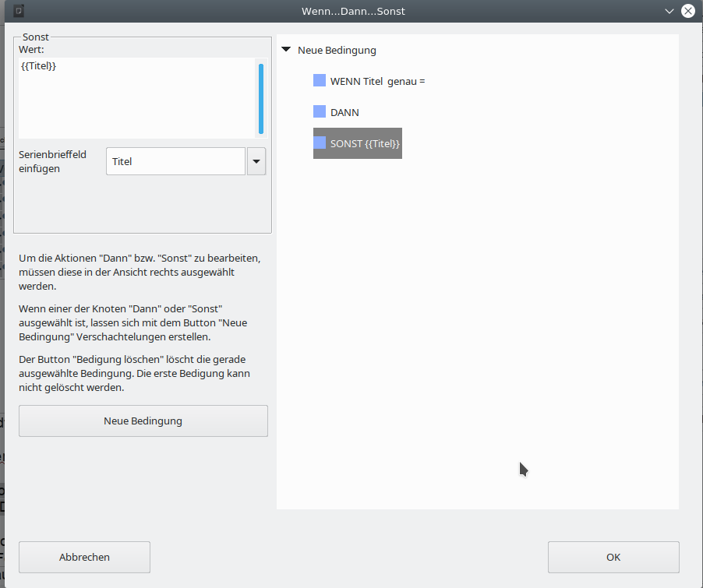
Task: Click the Serienbrieffeld einfügen label
Action: (x=52, y=161)
